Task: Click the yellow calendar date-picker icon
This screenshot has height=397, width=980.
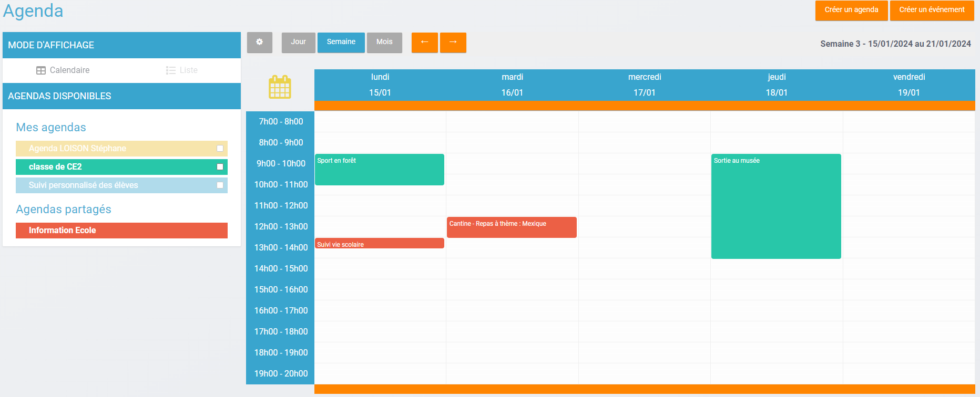Action: [280, 87]
